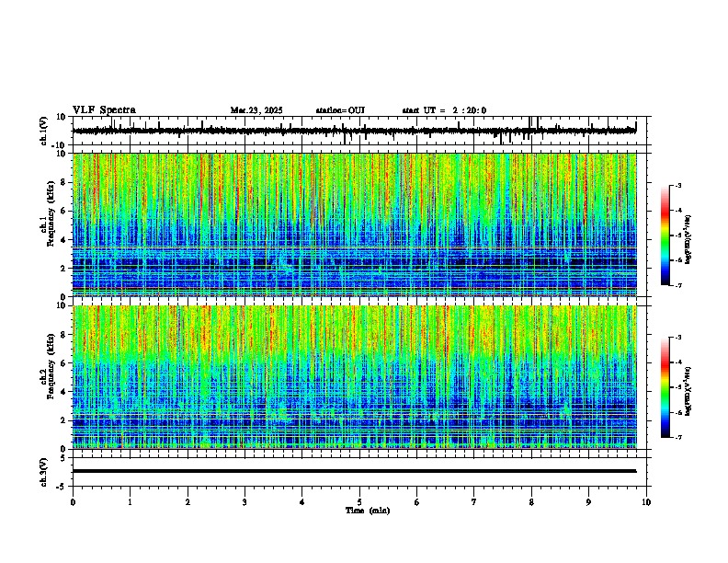This screenshot has width=728, height=563.
Task: Click time axis tick label "10"
Action: 646,502
